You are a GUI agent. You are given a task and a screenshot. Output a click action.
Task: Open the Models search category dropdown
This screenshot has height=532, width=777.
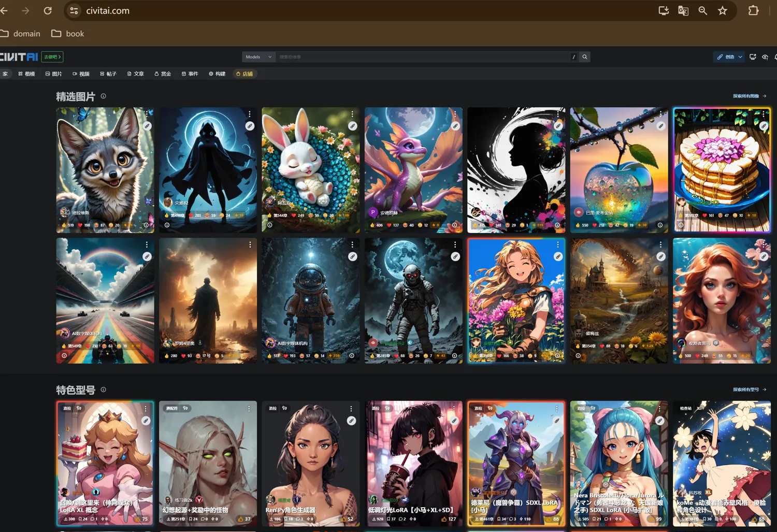(x=258, y=57)
